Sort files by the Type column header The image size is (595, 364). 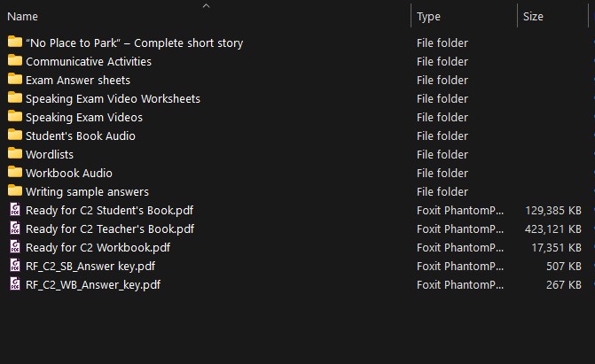coord(429,16)
